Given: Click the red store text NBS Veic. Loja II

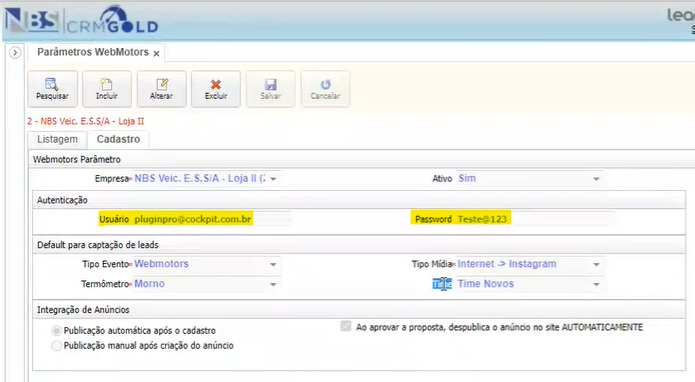Looking at the screenshot, I should pyautogui.click(x=86, y=121).
